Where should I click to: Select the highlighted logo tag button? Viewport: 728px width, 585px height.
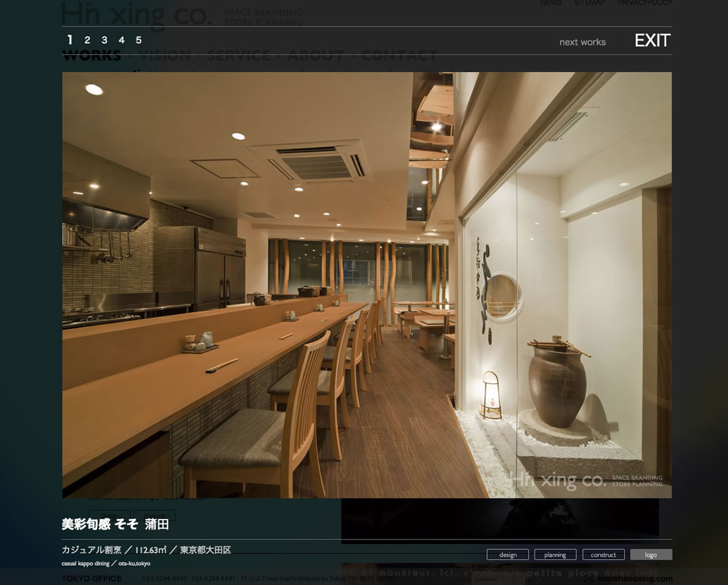651,555
